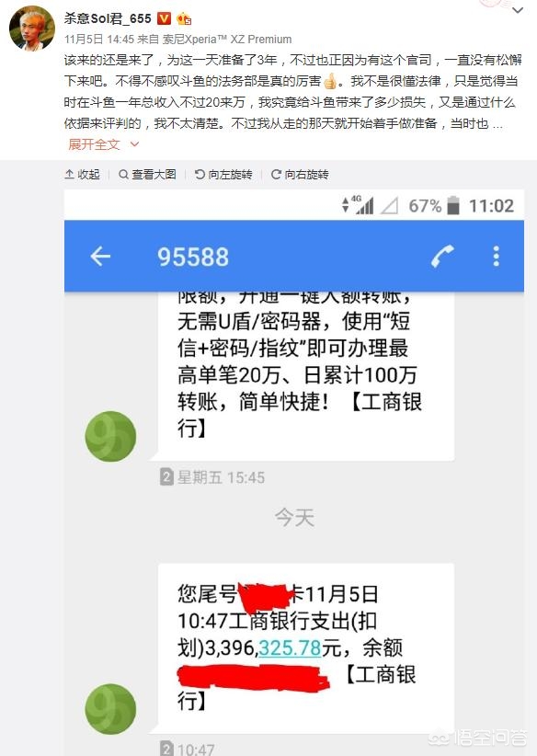537x756 pixels.
Task: Click the thumbs-up emoji in post text
Action: (330, 81)
